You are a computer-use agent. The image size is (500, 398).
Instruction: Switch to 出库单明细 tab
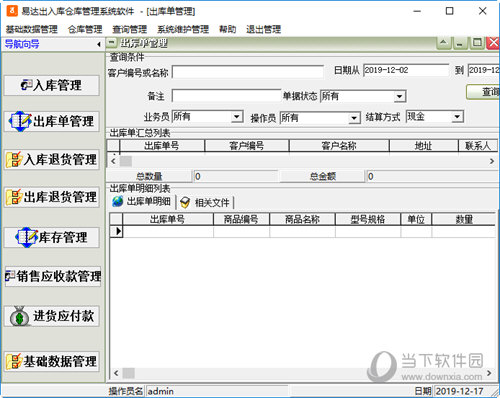coord(142,202)
